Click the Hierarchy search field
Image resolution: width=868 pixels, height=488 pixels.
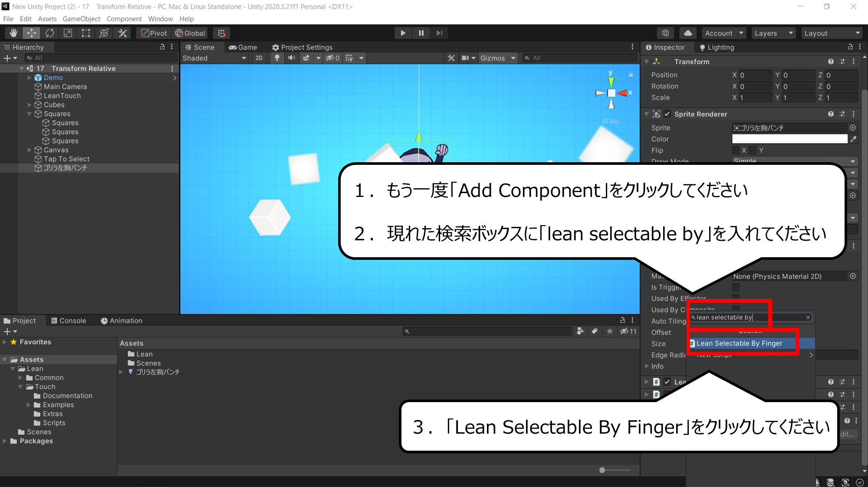pyautogui.click(x=101, y=58)
